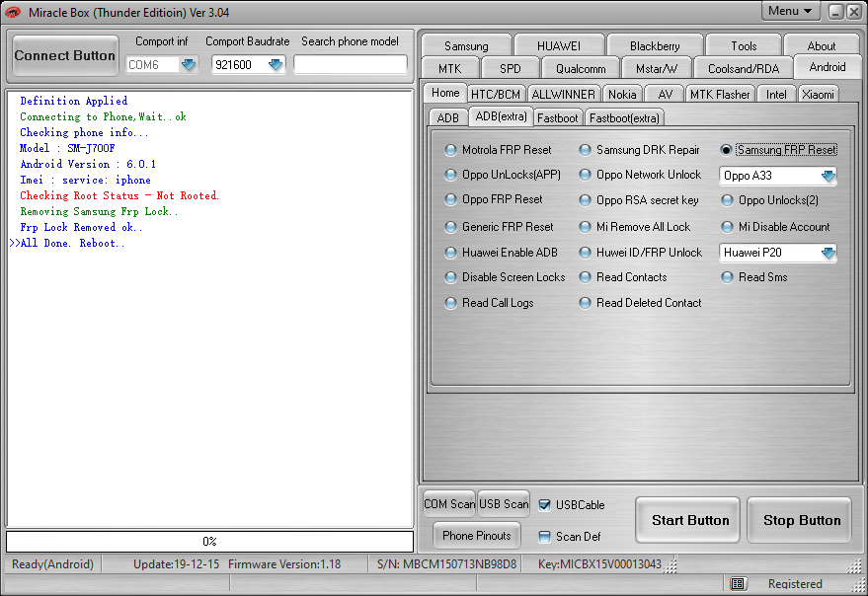The height and width of the screenshot is (596, 868).
Task: Open Phone Pinouts
Action: click(477, 535)
